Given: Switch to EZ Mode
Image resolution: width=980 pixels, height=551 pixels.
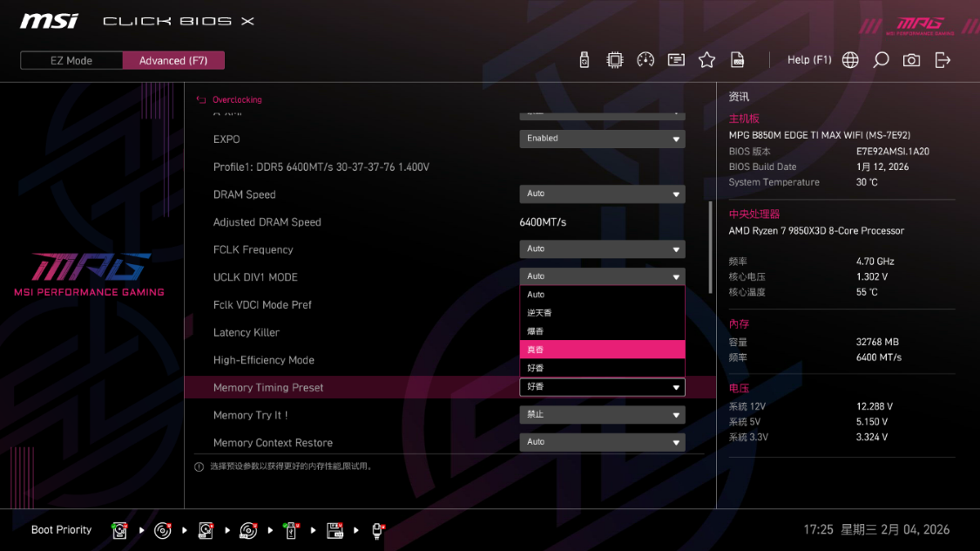Looking at the screenshot, I should (71, 61).
